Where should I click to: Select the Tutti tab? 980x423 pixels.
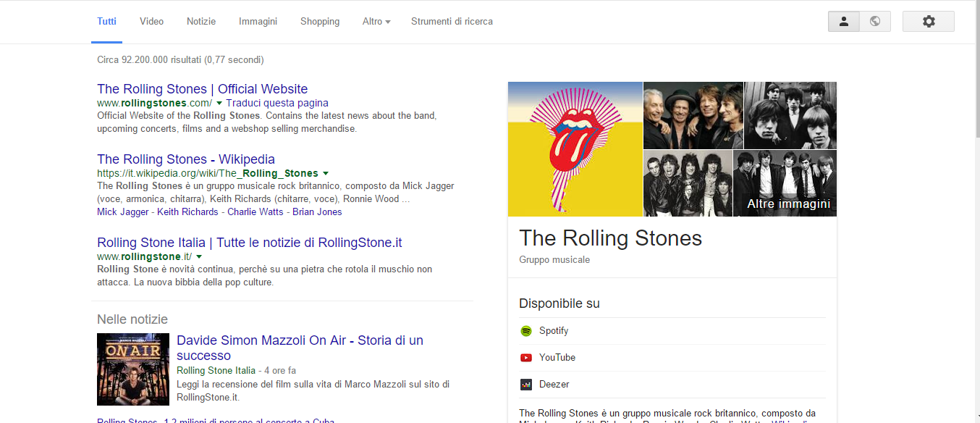point(106,22)
